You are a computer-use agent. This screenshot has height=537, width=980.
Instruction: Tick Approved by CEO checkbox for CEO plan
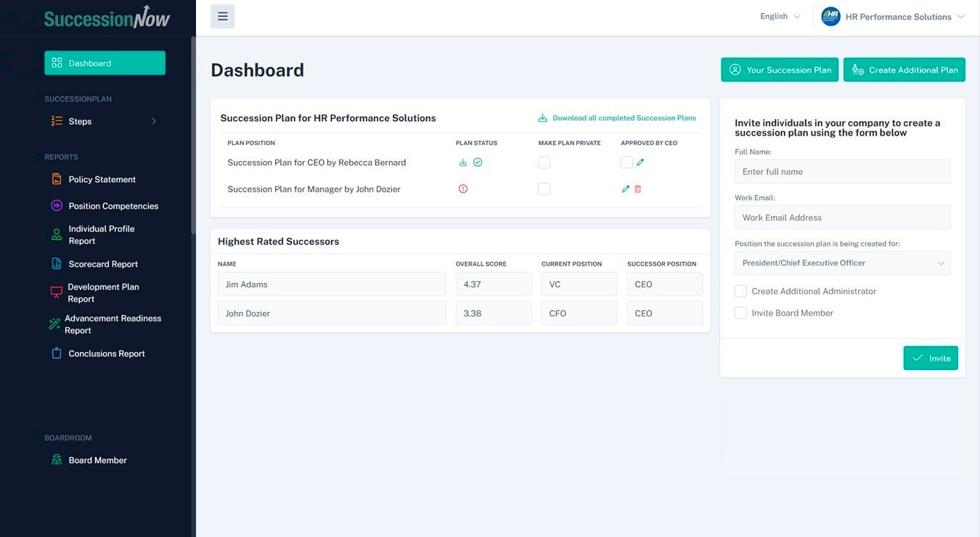(x=626, y=163)
